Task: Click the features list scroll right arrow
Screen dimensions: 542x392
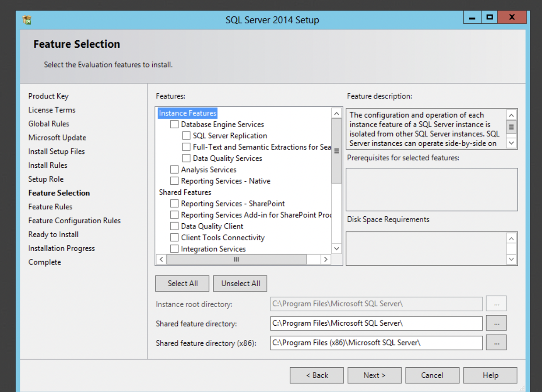Action: pyautogui.click(x=326, y=259)
